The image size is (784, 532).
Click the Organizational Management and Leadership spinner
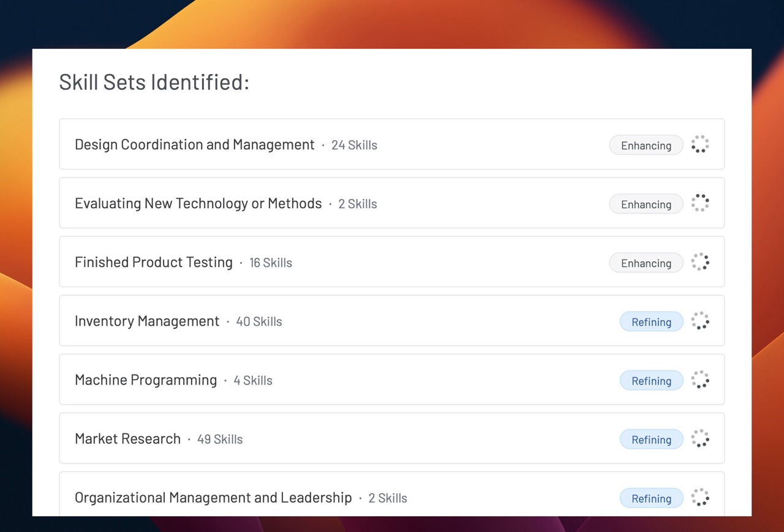(x=700, y=497)
